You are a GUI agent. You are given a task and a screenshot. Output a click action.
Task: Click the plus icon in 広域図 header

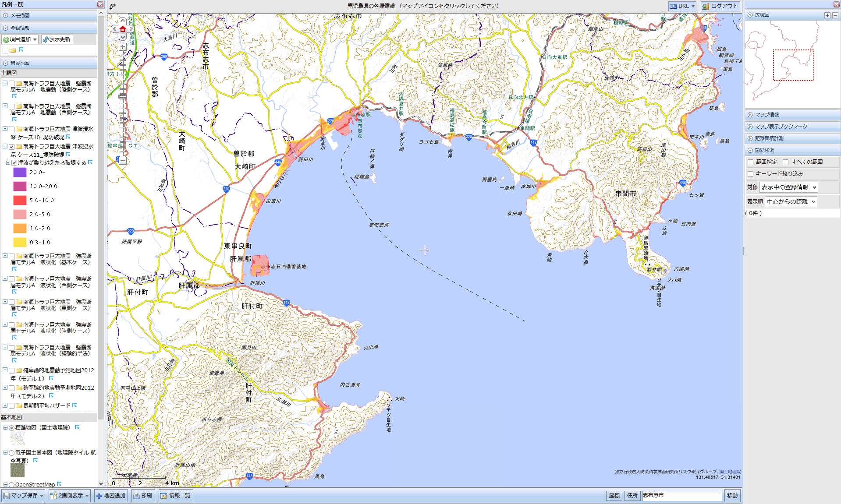827,15
